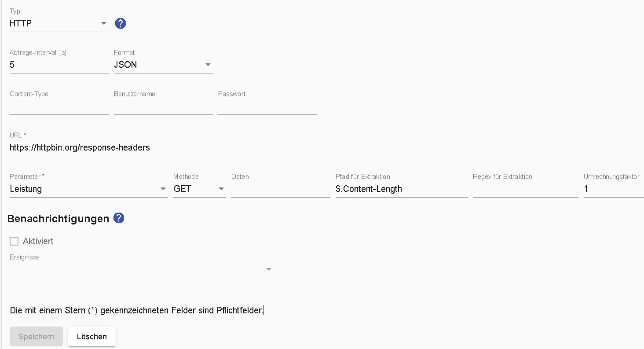Click the Löschen button
Screen dimensions: 644x349
(x=92, y=337)
